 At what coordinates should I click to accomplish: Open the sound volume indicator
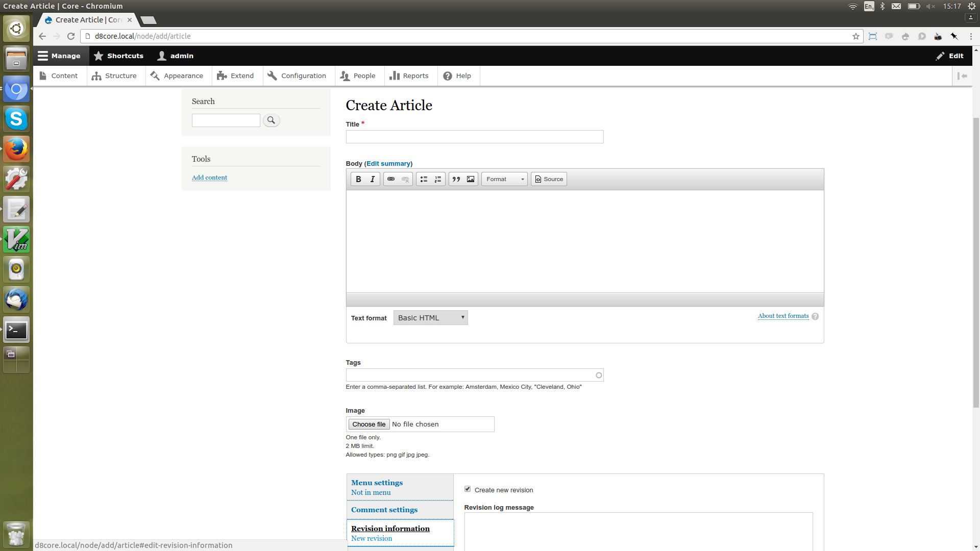pyautogui.click(x=930, y=6)
